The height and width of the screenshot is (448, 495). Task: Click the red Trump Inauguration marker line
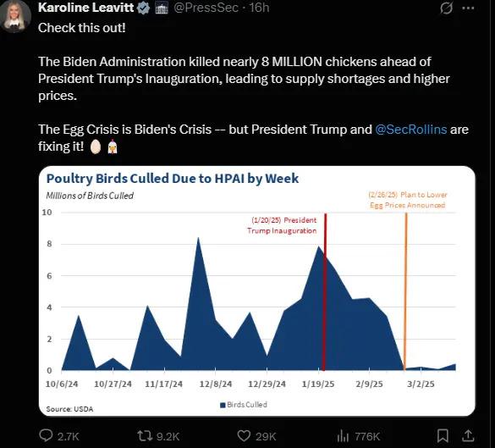click(325, 291)
